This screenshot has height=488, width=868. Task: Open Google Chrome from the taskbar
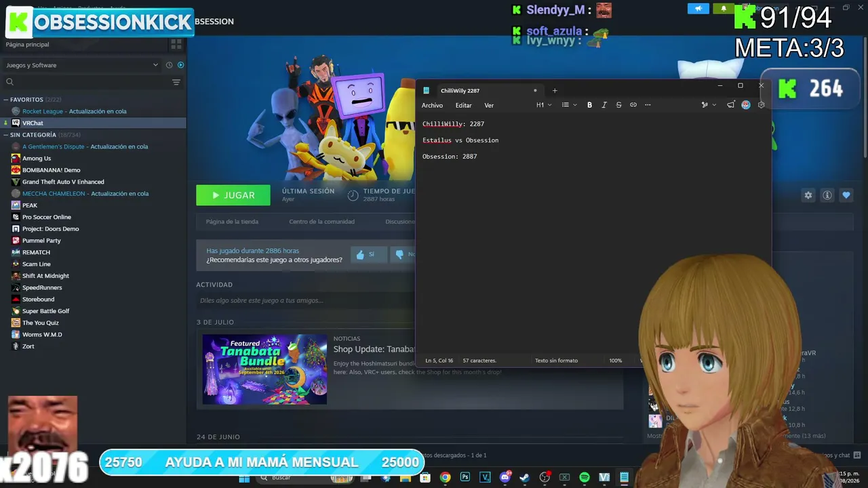tap(445, 477)
